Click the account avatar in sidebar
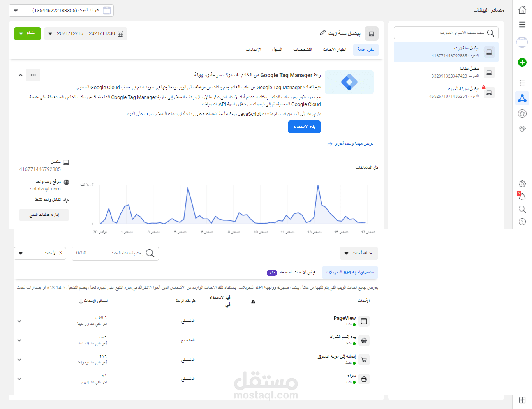Viewport: 532px width, 409px height. pos(522,42)
